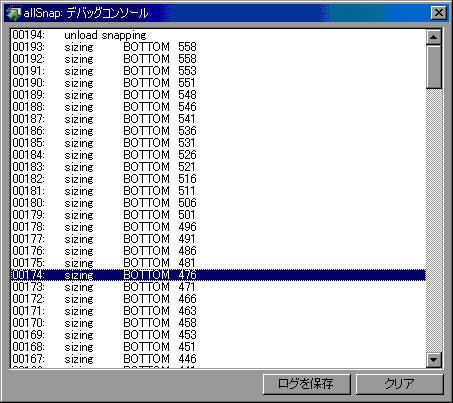The width and height of the screenshot is (453, 403).
Task: Select log line 00176 BOTTOM 486
Action: click(218, 251)
